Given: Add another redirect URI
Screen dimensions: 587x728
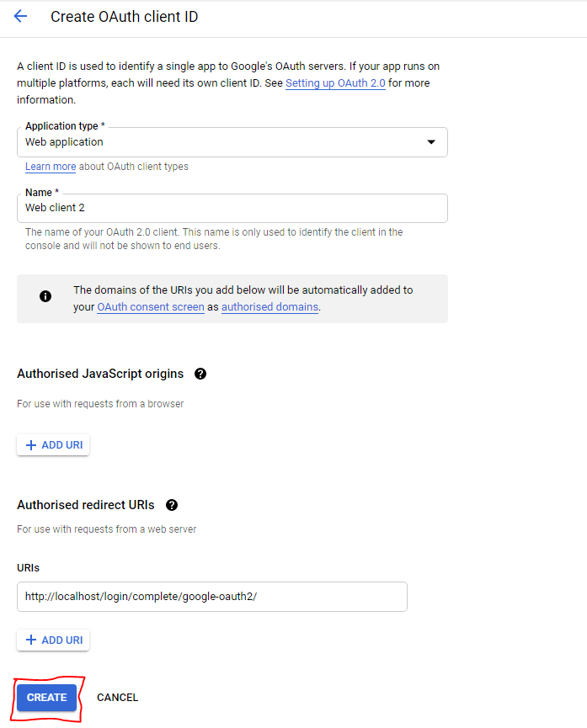Looking at the screenshot, I should pyautogui.click(x=53, y=640).
